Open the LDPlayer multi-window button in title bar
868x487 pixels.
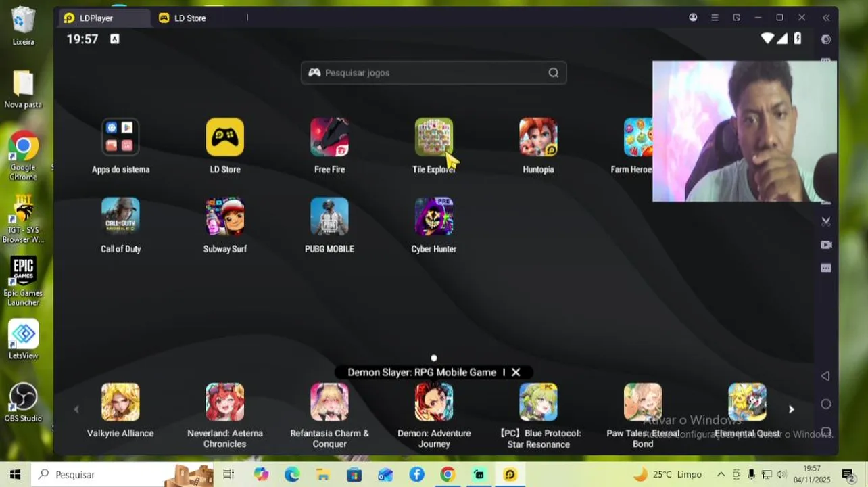tap(736, 18)
